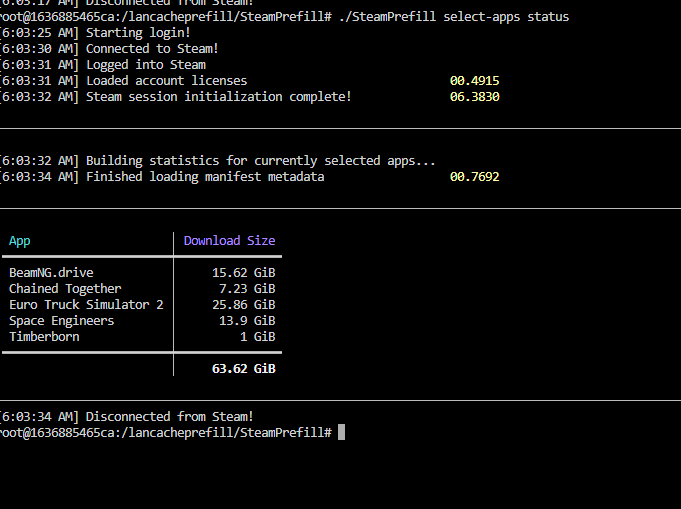
Task: Click the Space Engineers row name
Action: (x=61, y=321)
